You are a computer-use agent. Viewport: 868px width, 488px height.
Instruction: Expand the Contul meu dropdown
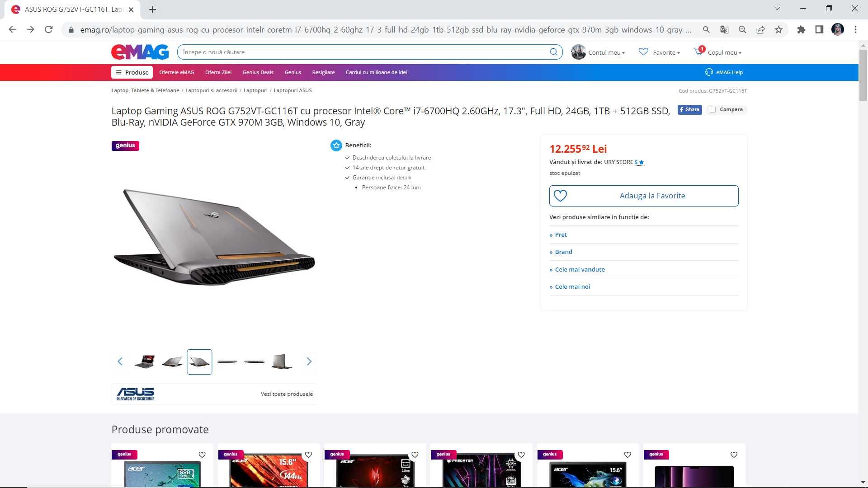coord(607,52)
